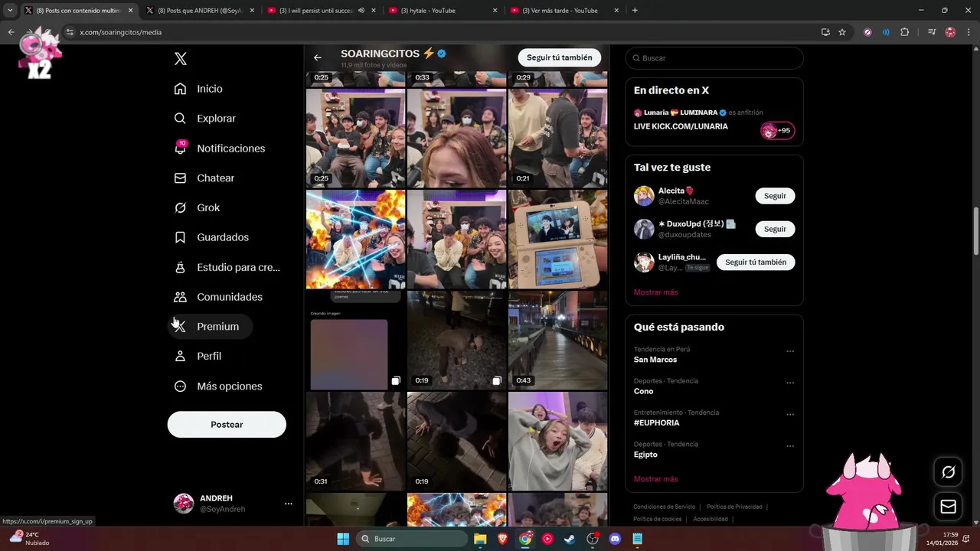
Task: Open more options for Egipto trend
Action: click(790, 446)
